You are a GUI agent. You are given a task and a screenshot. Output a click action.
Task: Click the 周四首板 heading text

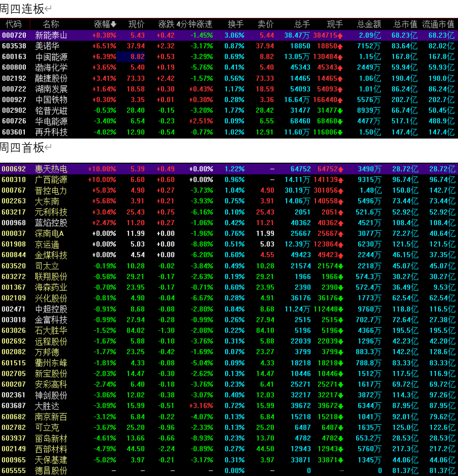pyautogui.click(x=22, y=148)
